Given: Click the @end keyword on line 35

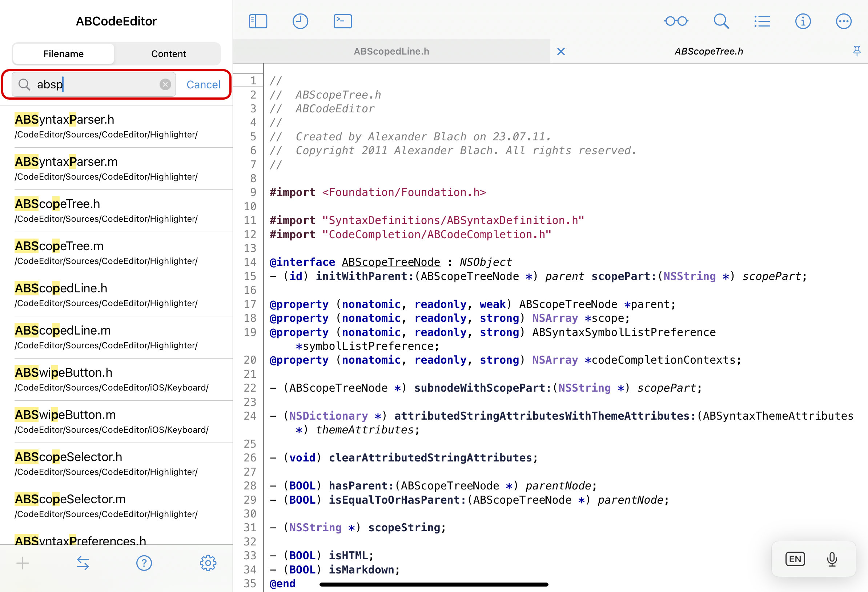Looking at the screenshot, I should tap(283, 583).
